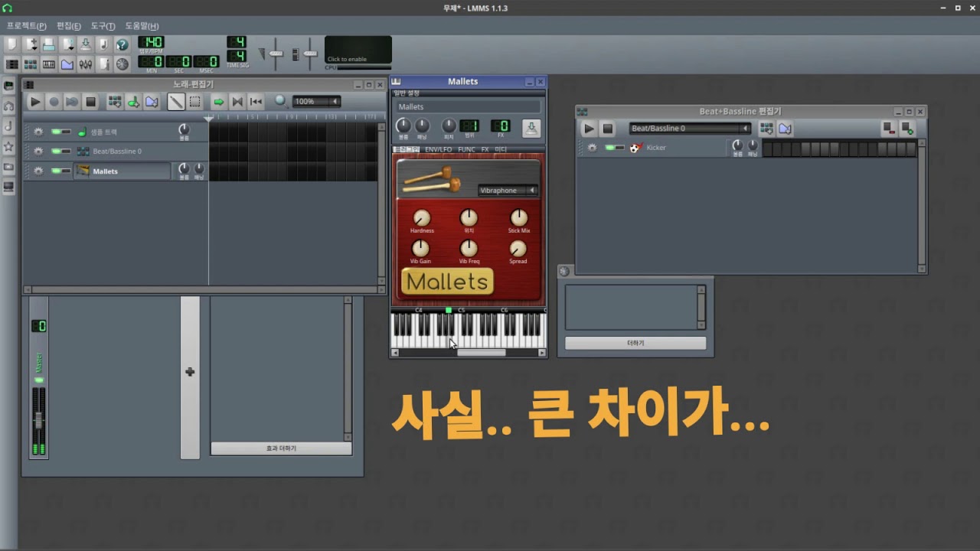
Task: Open settings gear for Kicker track
Action: (x=592, y=148)
